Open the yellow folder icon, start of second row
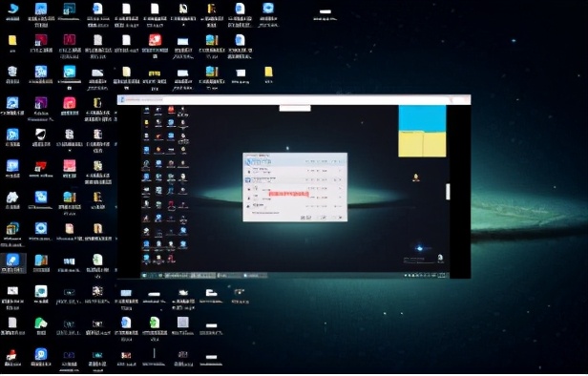 [12, 40]
